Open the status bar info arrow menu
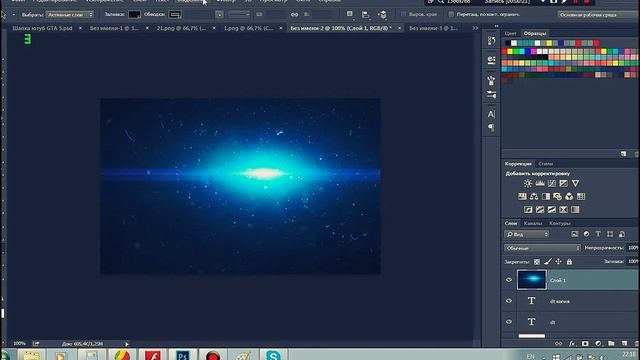The image size is (640, 360). [x=127, y=344]
